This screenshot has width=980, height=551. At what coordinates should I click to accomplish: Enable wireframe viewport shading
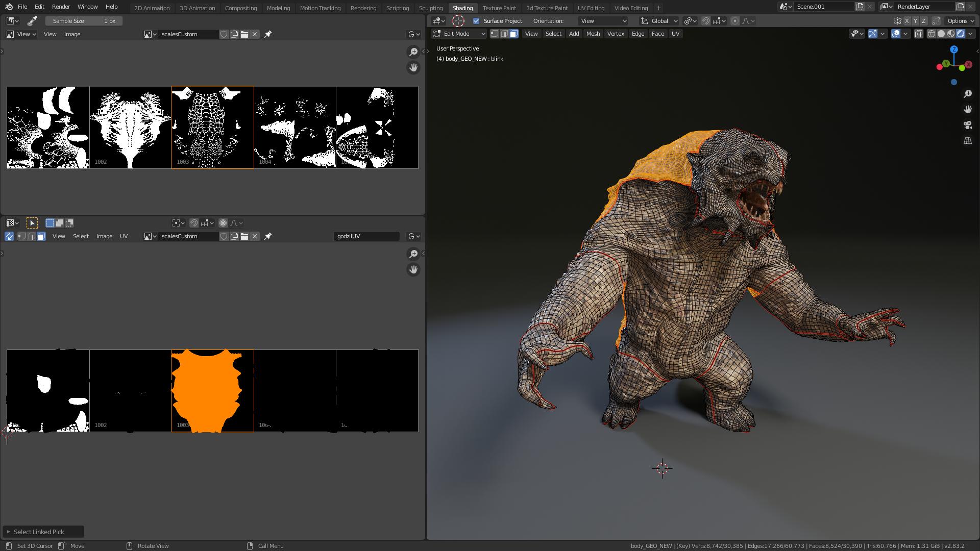tap(932, 34)
